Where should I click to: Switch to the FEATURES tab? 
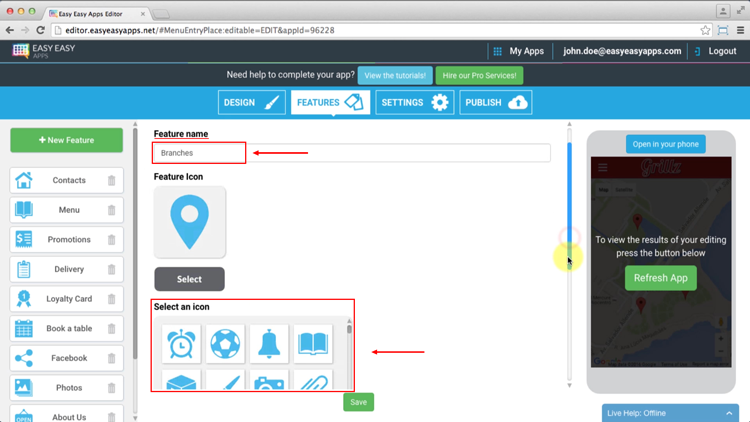tap(331, 102)
